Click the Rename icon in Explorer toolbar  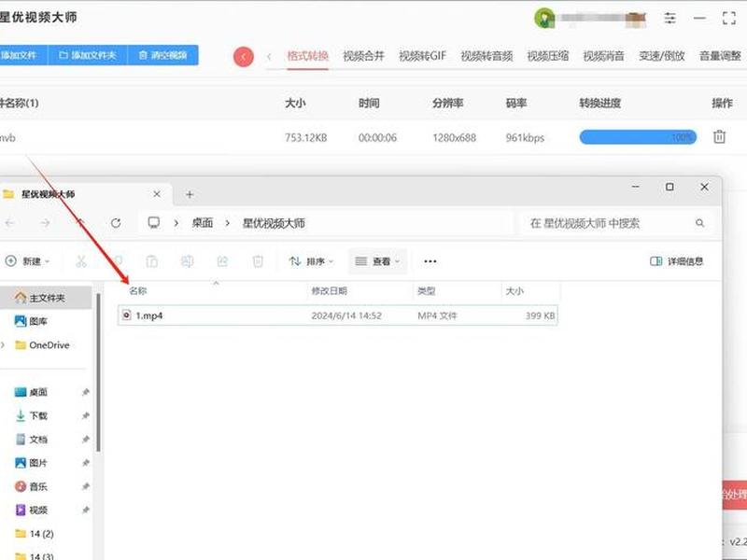187,261
